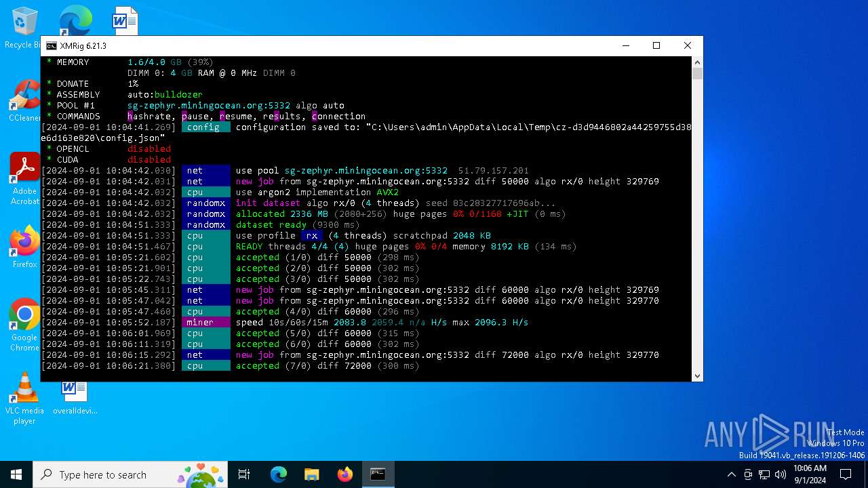Image resolution: width=868 pixels, height=488 pixels.
Task: Click the XMRig console title bar icon
Action: pyautogui.click(x=52, y=46)
